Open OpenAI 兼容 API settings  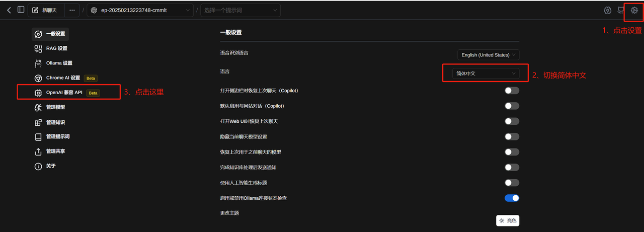coord(64,93)
